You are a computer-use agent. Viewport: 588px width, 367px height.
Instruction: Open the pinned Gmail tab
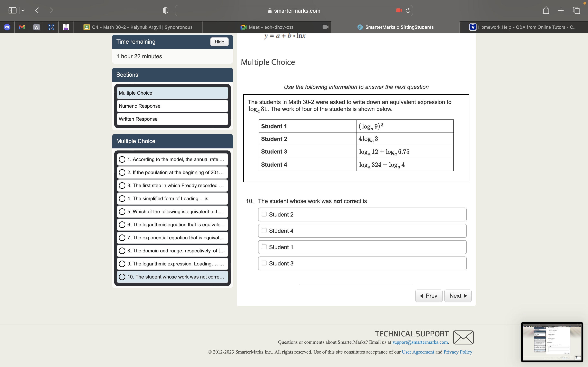(x=22, y=27)
